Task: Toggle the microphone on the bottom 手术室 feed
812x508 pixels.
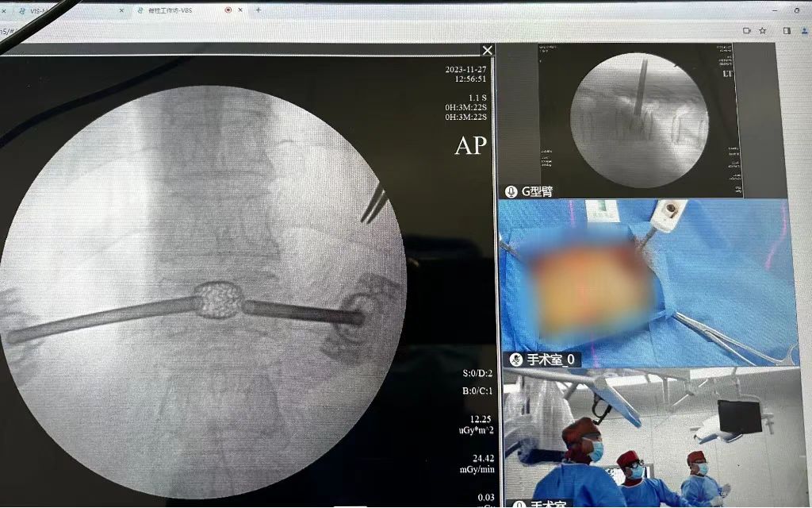Action: point(518,504)
